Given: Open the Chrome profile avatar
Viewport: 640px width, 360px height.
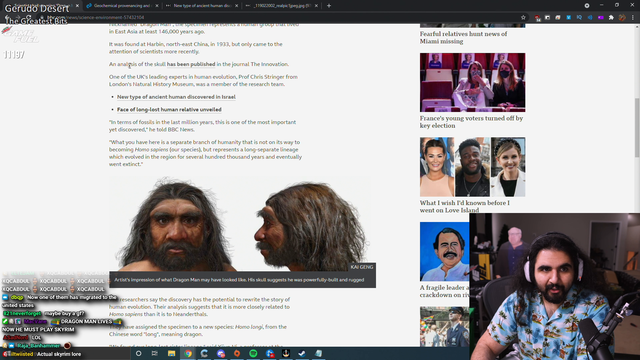Looking at the screenshot, I should 622,18.
